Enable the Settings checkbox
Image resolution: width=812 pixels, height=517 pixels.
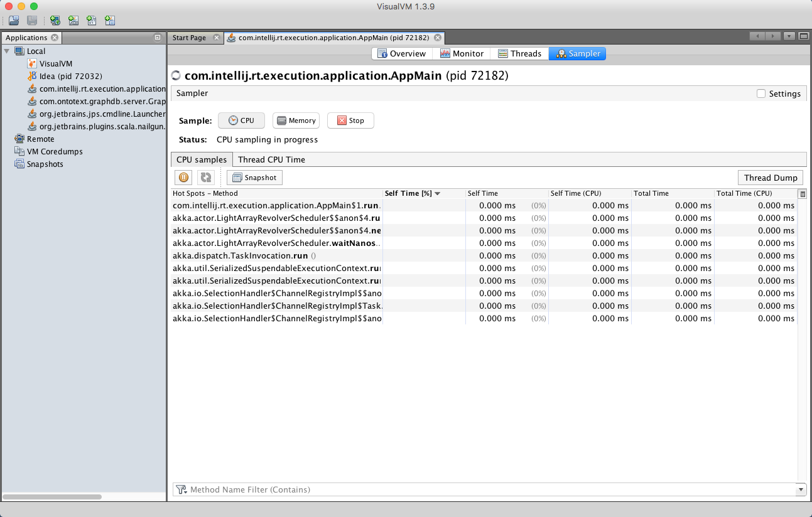(x=761, y=93)
